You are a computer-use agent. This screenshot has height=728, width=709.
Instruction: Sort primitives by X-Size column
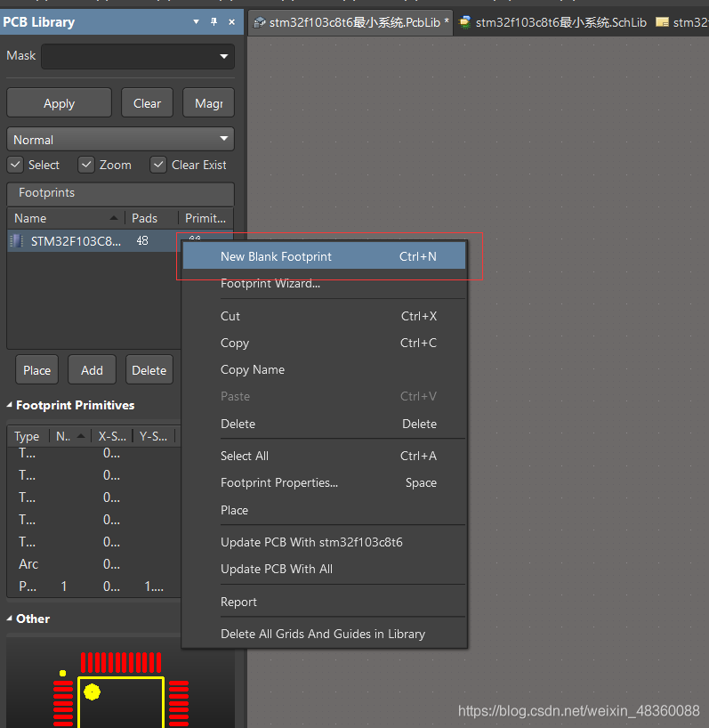112,436
